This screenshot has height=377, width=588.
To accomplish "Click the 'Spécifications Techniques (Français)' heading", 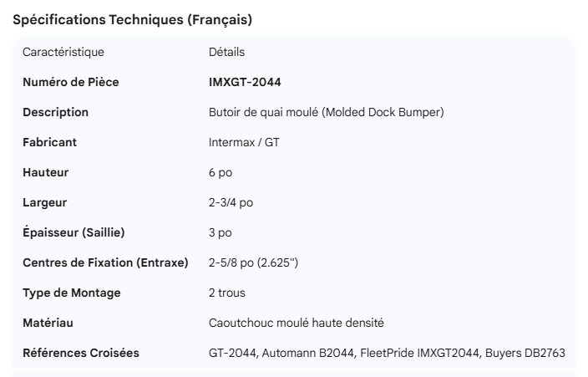I will [132, 20].
